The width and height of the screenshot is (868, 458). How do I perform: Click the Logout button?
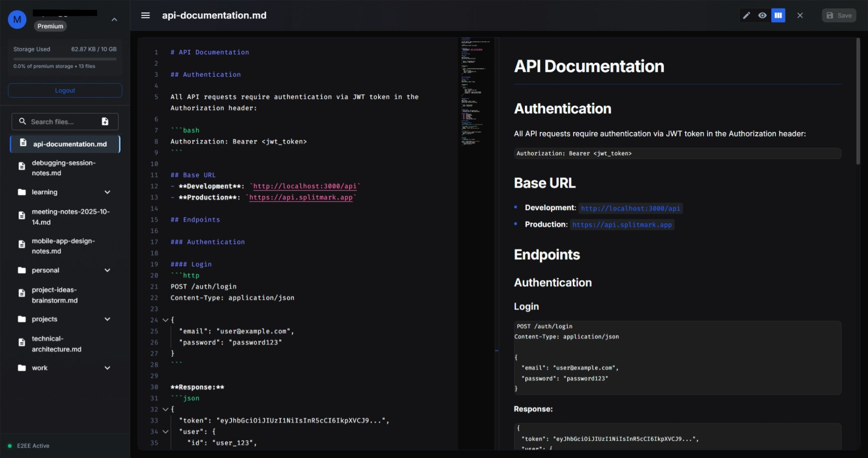[65, 91]
